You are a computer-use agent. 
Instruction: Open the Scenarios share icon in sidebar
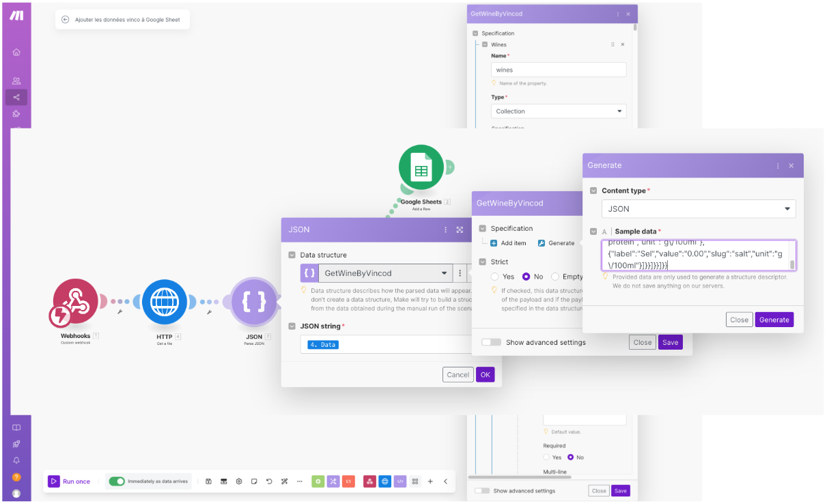coord(16,97)
